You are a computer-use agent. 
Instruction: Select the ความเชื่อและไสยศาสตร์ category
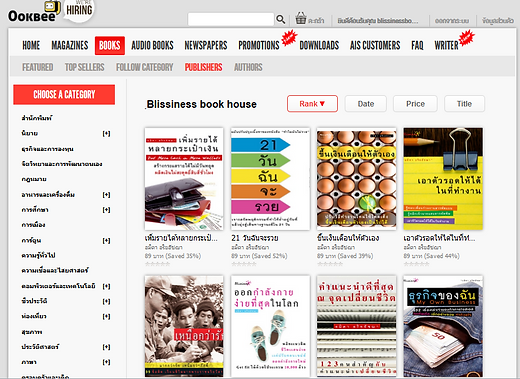point(55,270)
